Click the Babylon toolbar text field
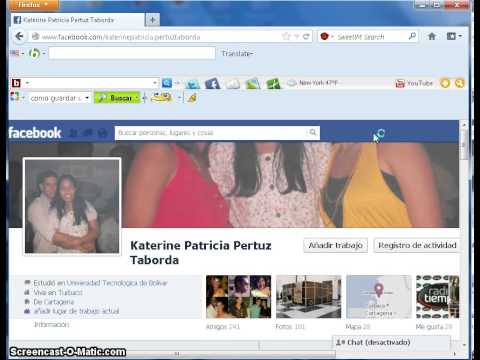This screenshot has width=480, height=360. click(x=132, y=53)
